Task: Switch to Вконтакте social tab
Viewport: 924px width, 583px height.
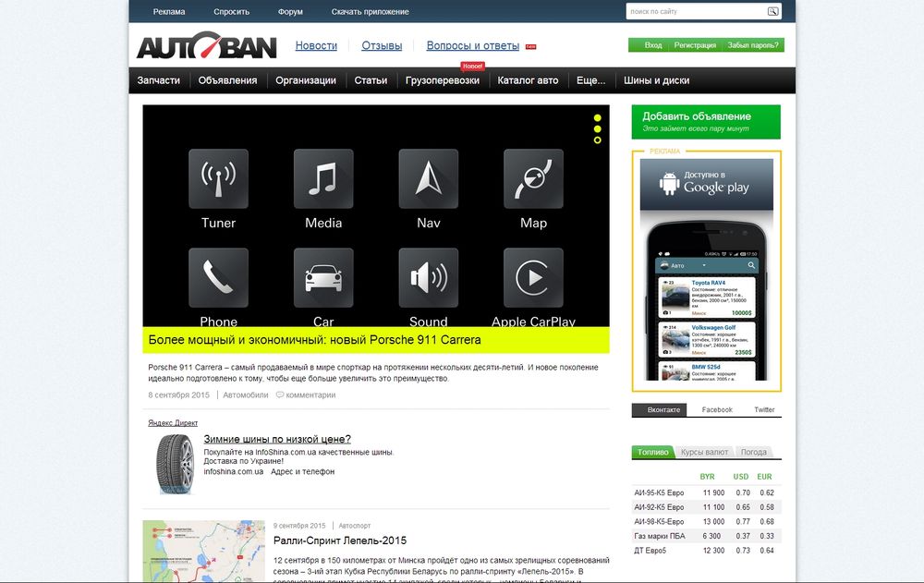Action: (660, 409)
